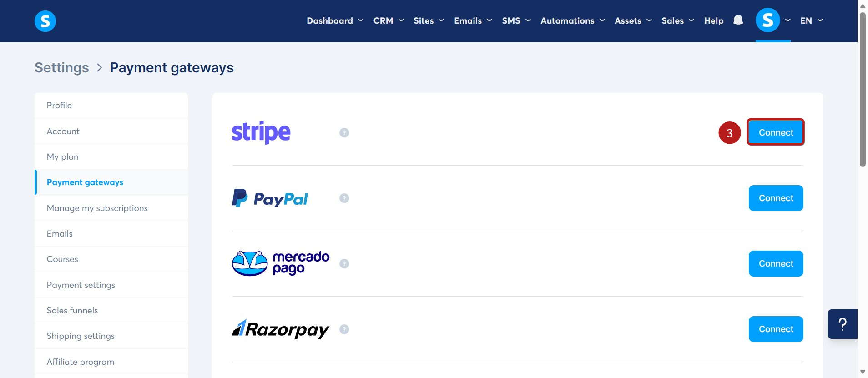Open Sales funnels settings in sidebar
This screenshot has width=868, height=378.
pyautogui.click(x=111, y=310)
